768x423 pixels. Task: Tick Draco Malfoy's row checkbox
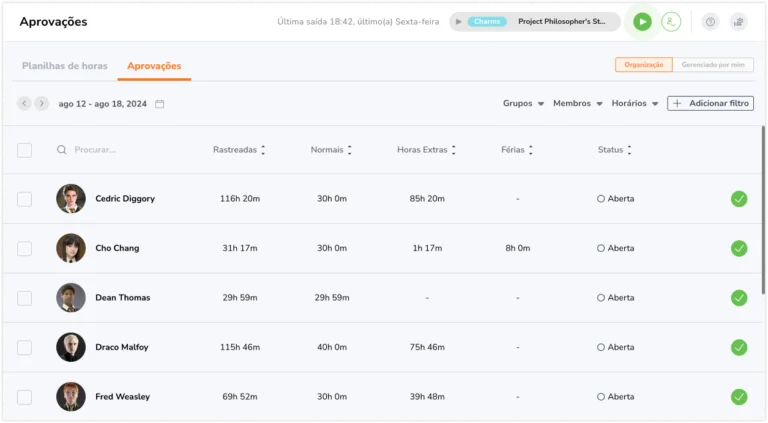point(24,348)
